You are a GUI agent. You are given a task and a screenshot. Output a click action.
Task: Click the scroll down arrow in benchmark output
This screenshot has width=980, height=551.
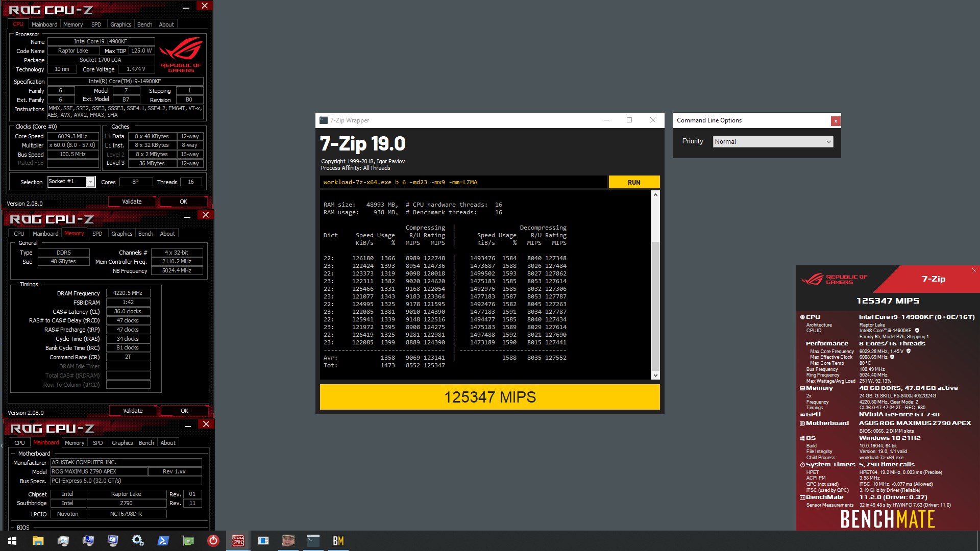click(655, 375)
